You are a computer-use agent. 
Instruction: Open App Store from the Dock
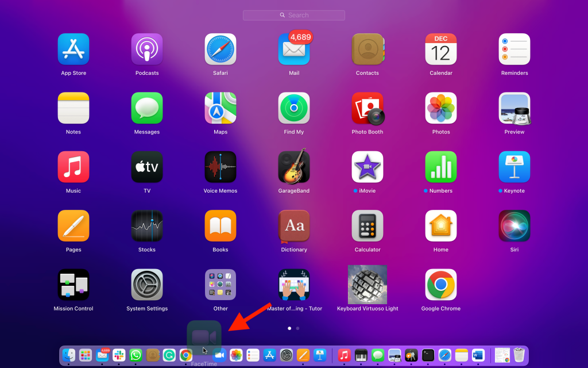point(270,355)
